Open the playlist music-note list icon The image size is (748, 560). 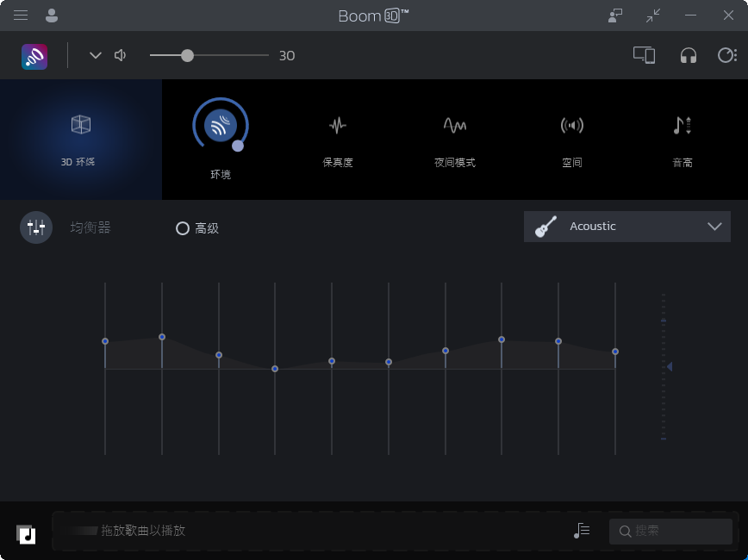pos(582,531)
